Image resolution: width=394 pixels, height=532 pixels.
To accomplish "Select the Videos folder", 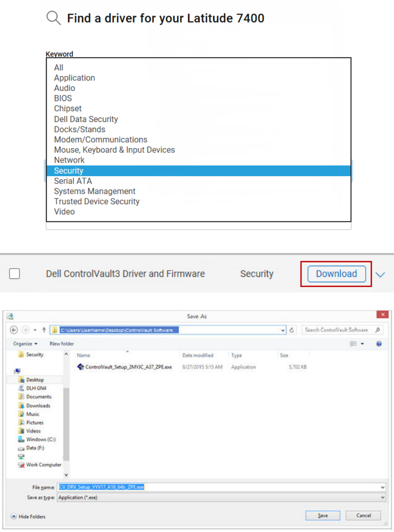I will point(30,431).
